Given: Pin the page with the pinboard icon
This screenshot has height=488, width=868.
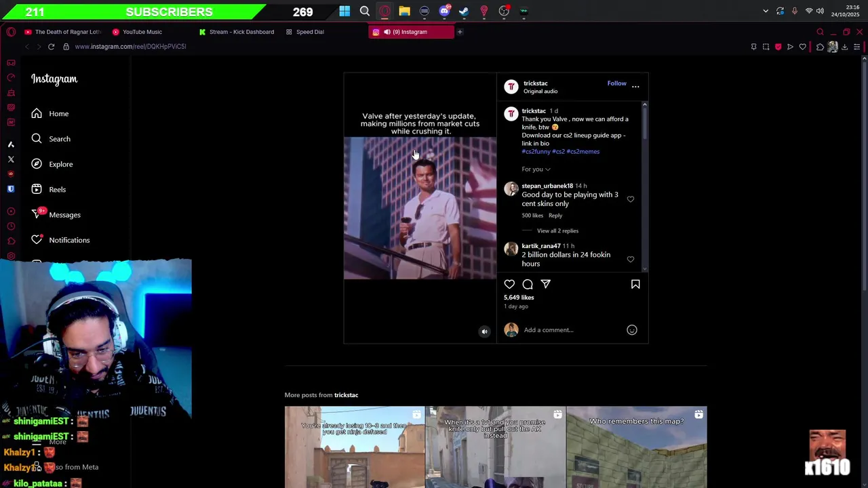Looking at the screenshot, I should [x=753, y=47].
